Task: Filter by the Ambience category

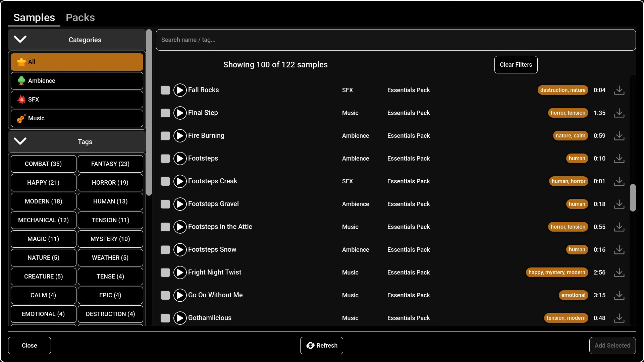Action: pos(77,81)
